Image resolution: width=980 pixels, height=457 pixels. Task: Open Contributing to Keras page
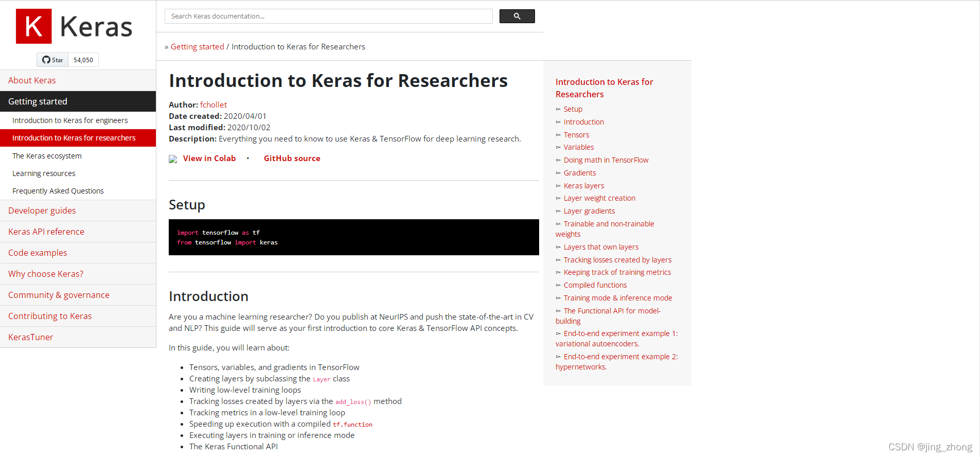coord(78,316)
